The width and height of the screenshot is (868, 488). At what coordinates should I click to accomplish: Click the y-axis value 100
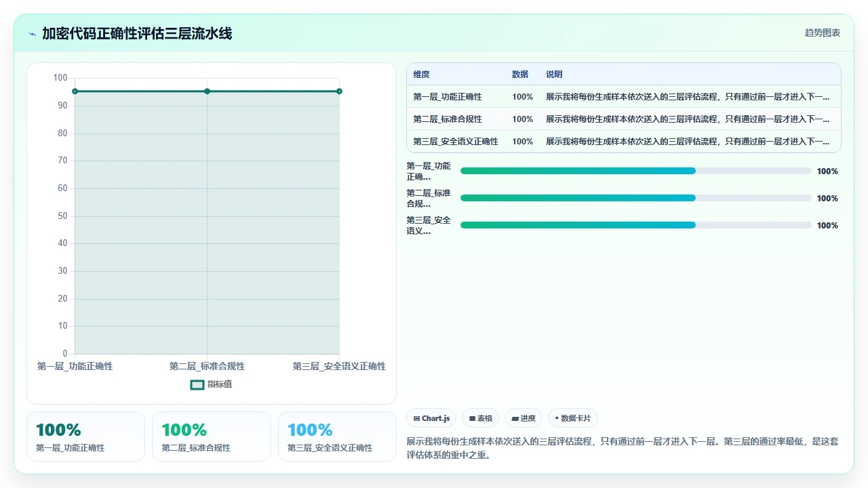coord(60,78)
